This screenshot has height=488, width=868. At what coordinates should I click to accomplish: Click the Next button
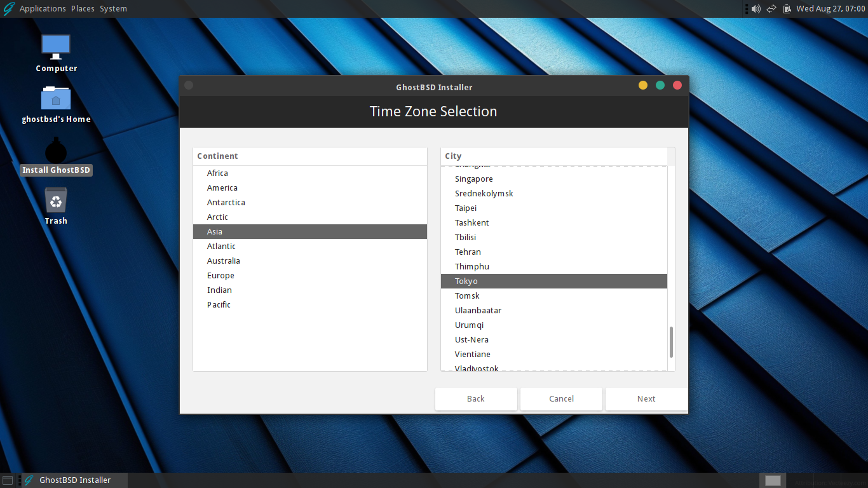[646, 399]
